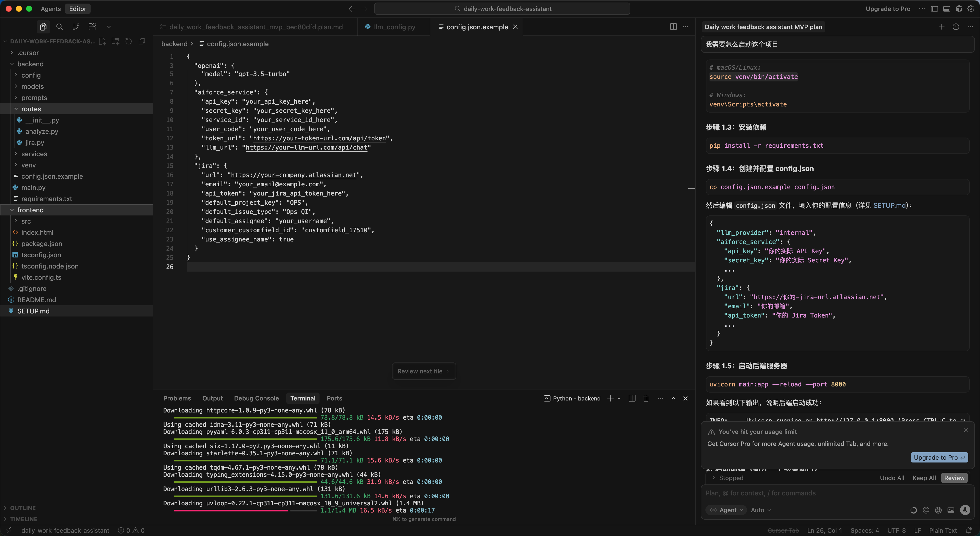Open the Source Control view icon

(x=76, y=27)
